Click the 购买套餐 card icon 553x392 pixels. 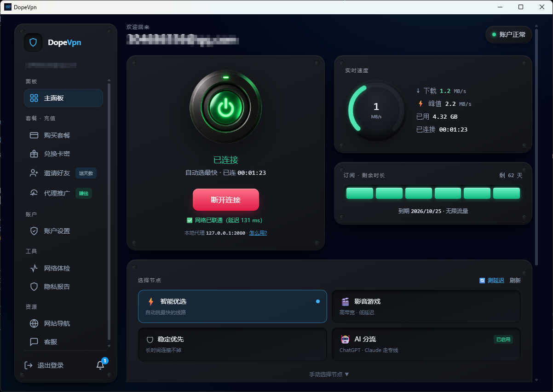click(x=34, y=135)
